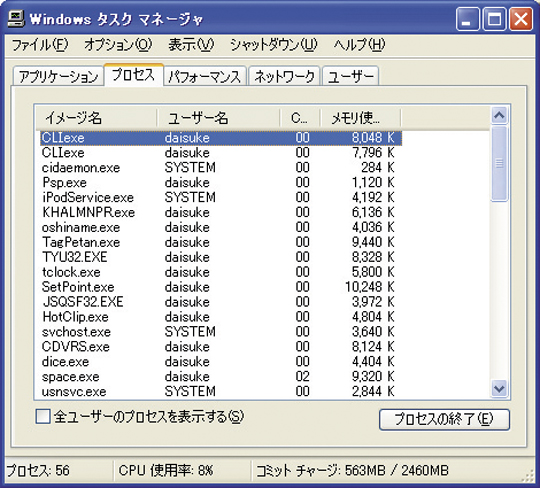Open the オプション(O) menu
Screen dimensions: 540x488
pos(118,45)
